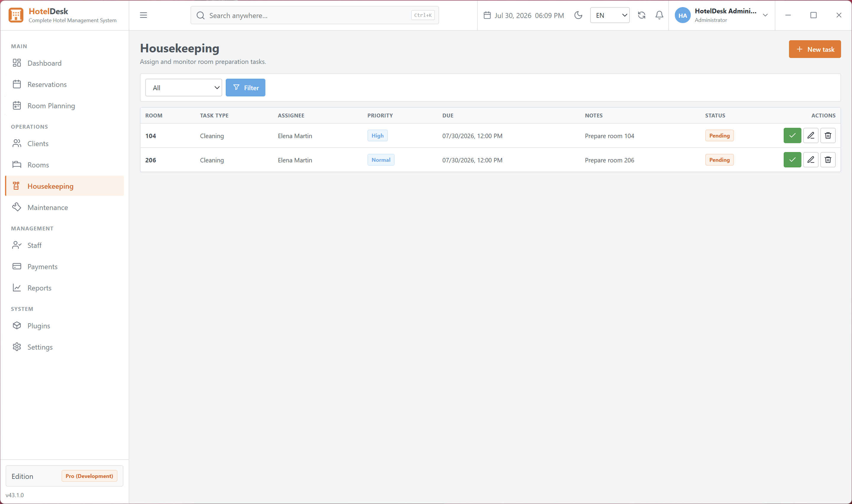Select Housekeeping in the sidebar

click(64, 186)
